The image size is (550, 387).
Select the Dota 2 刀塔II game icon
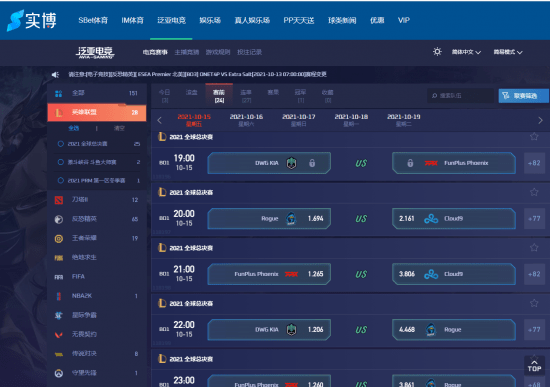pyautogui.click(x=59, y=200)
